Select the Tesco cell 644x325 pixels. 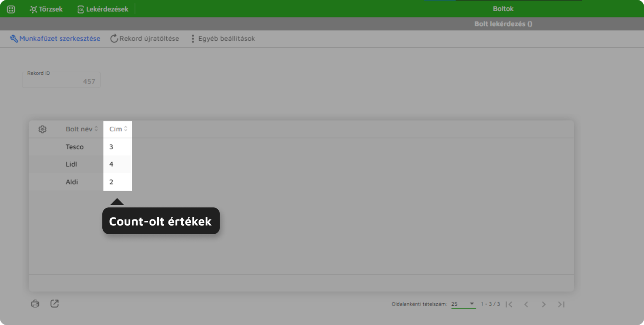coord(74,147)
